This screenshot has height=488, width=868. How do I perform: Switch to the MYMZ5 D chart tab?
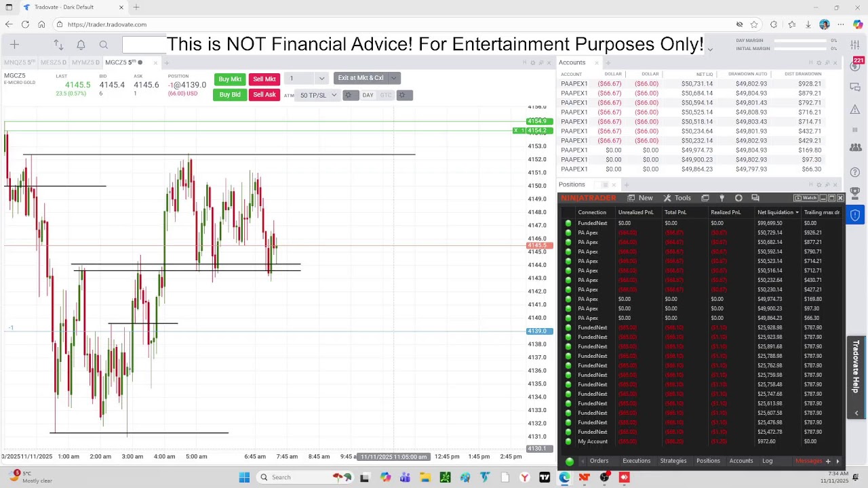[85, 62]
